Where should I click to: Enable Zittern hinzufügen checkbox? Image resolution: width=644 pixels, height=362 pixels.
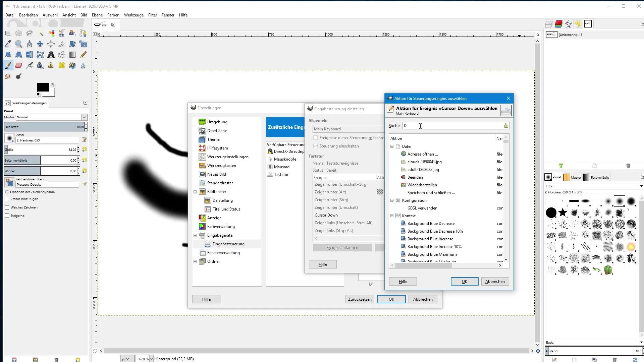coord(7,199)
